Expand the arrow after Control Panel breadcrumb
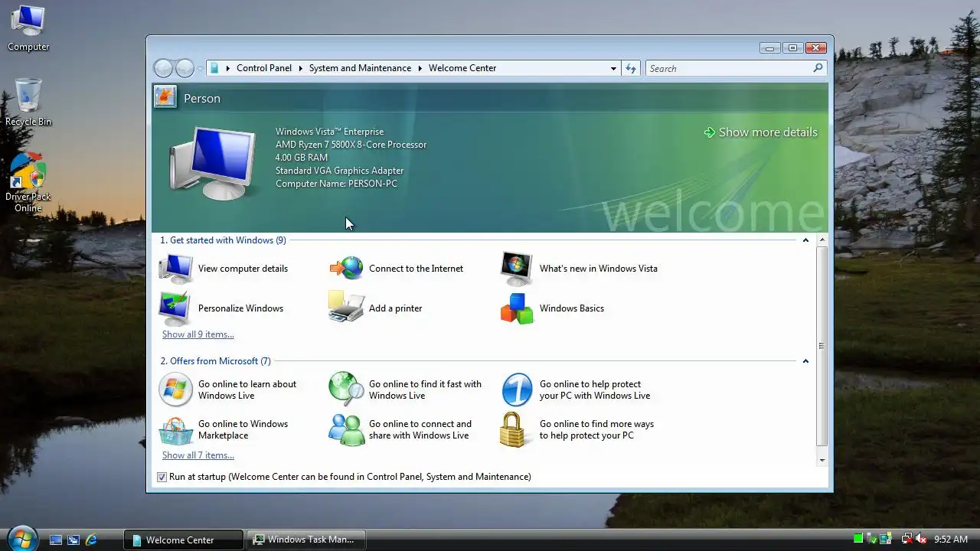This screenshot has width=980, height=551. [x=301, y=68]
